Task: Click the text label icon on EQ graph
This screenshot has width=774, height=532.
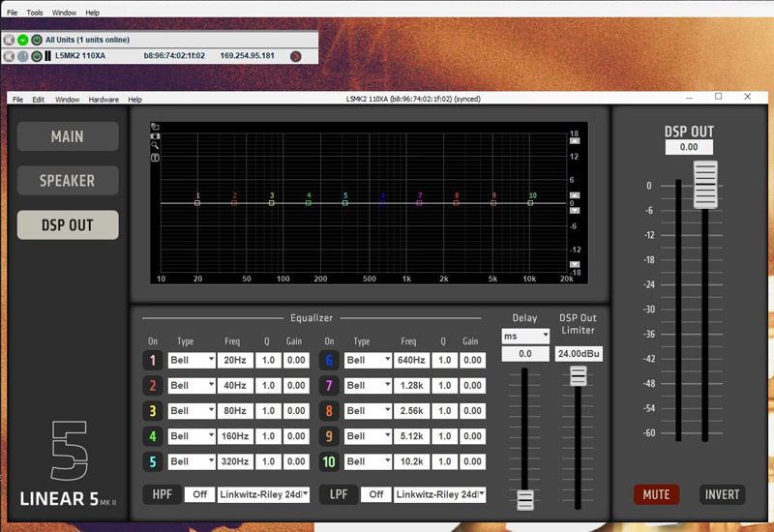Action: [155, 156]
